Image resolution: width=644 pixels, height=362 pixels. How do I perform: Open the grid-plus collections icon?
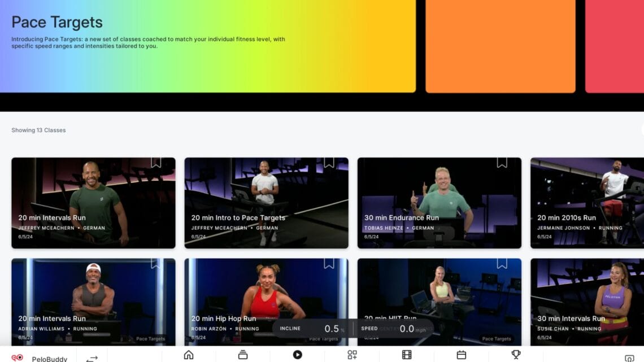352,355
